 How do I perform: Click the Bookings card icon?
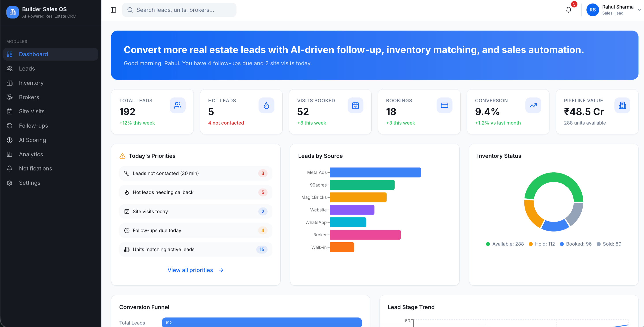coord(444,105)
